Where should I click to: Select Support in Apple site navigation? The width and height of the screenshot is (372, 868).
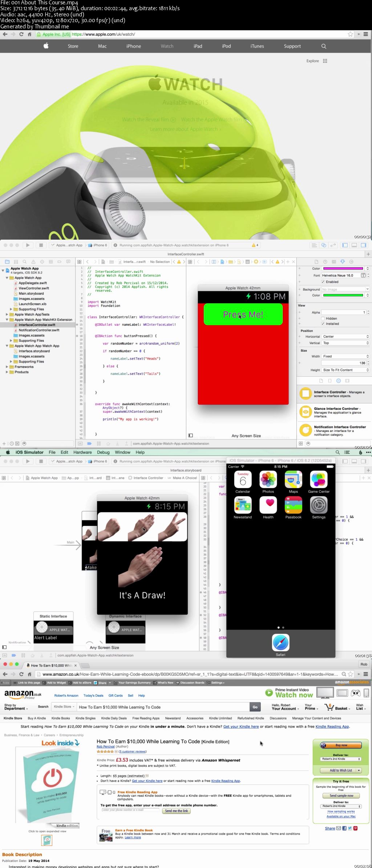(292, 46)
